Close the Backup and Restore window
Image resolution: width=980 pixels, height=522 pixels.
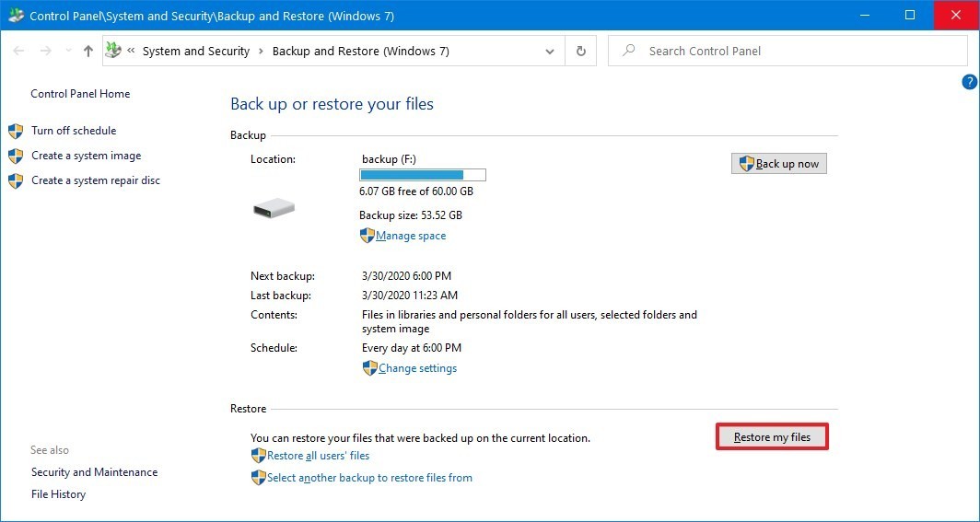(x=956, y=15)
